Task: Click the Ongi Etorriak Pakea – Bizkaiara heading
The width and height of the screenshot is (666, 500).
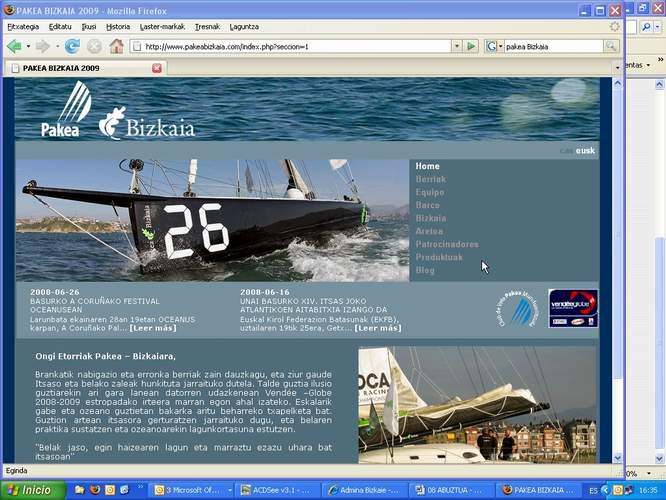Action: pos(106,356)
